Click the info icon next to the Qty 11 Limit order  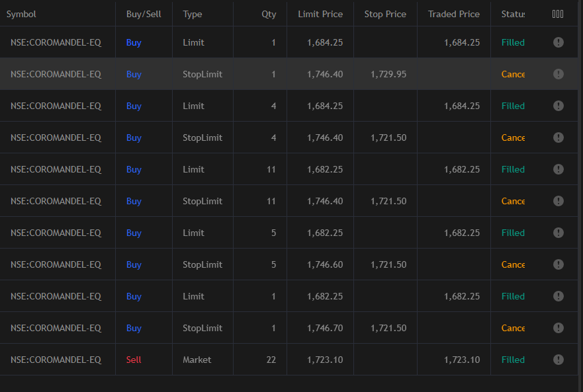coord(558,169)
